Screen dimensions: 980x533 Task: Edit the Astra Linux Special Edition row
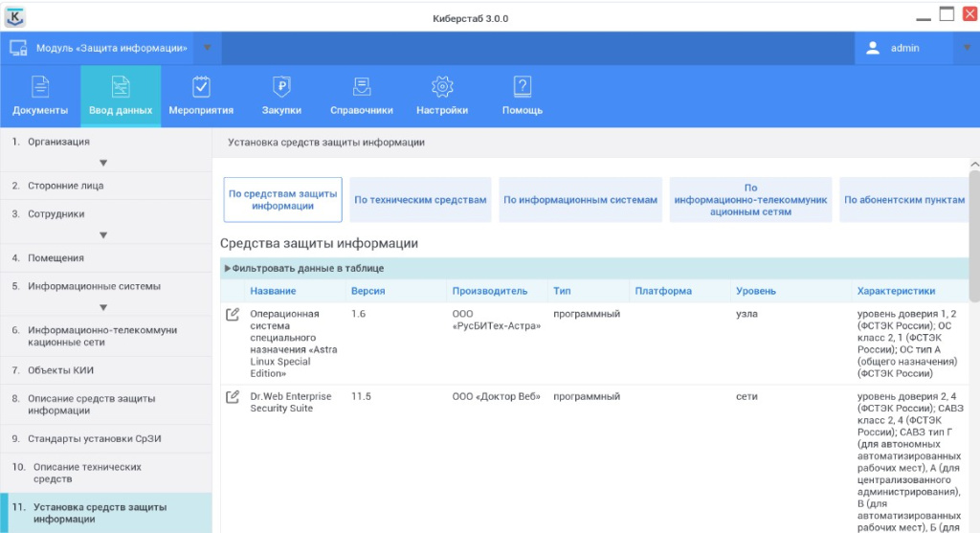[232, 315]
